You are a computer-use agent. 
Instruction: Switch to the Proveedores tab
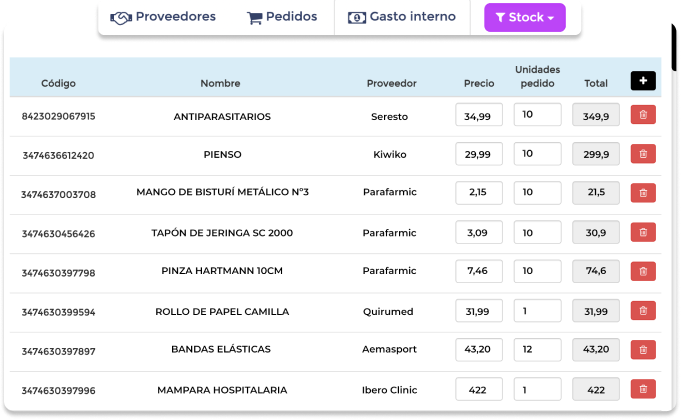(163, 17)
